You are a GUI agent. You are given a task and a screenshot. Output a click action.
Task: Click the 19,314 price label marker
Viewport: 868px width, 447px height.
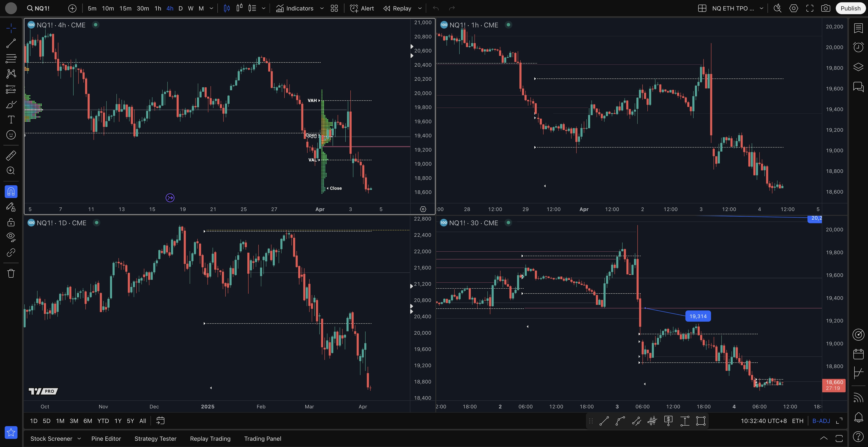(x=698, y=316)
